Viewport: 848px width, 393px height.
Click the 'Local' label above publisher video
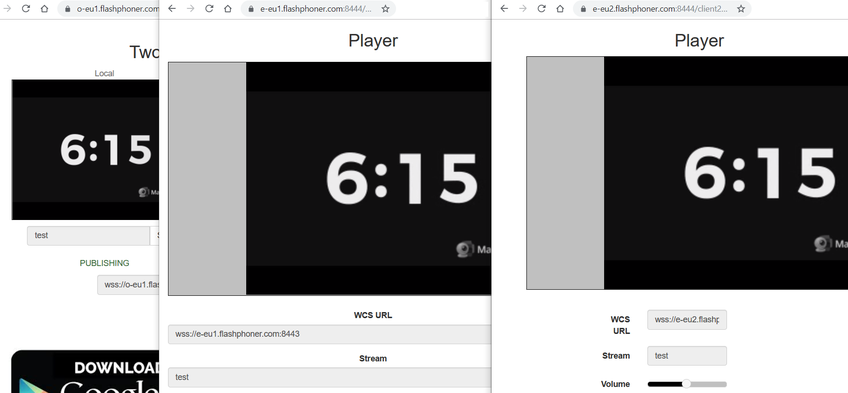[104, 74]
